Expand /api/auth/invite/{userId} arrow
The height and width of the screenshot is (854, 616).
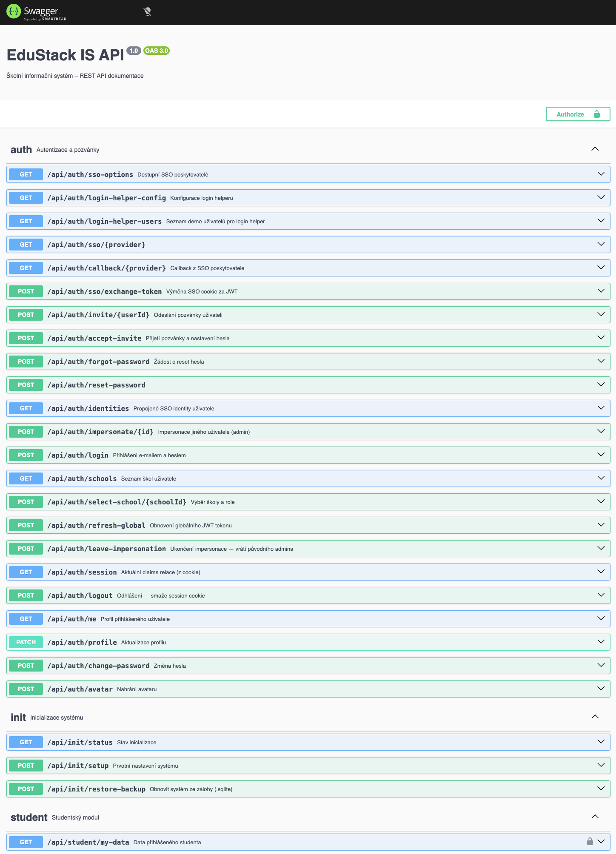click(601, 314)
